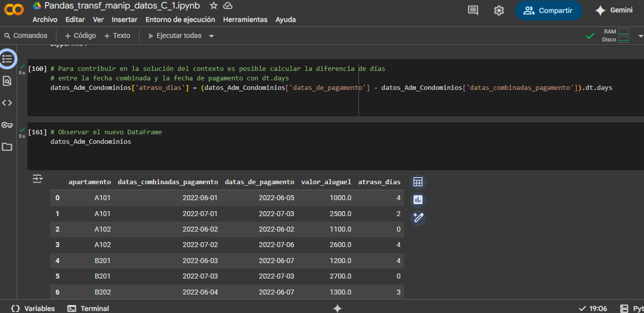Click the cloud save status icon
Image resolution: width=644 pixels, height=313 pixels.
[x=227, y=5]
